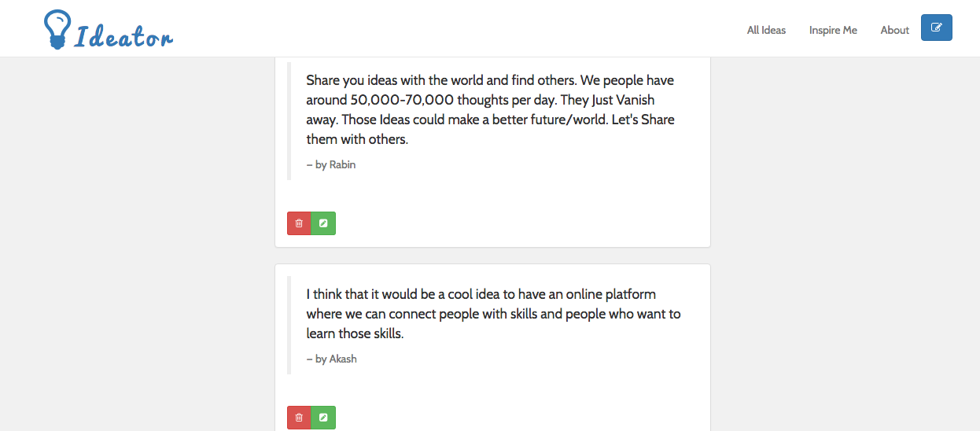Click the lightbulb logo icon
The width and height of the screenshot is (980, 431).
click(57, 30)
